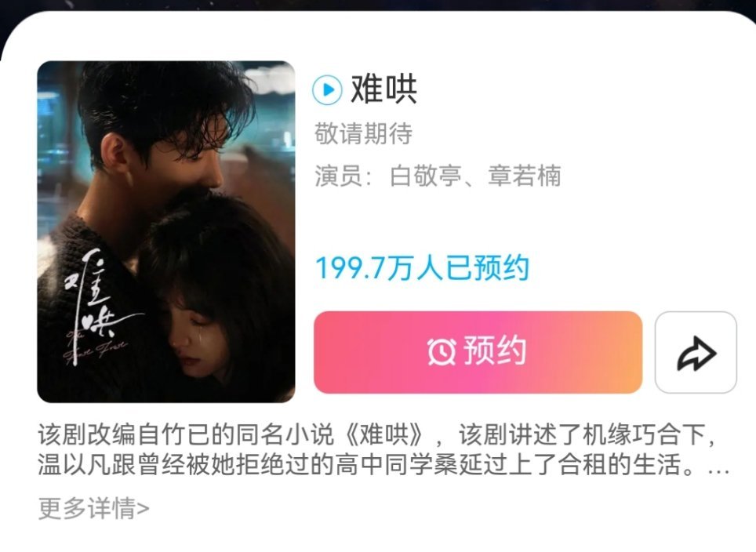Tap the share arrow icon button

coord(696,352)
